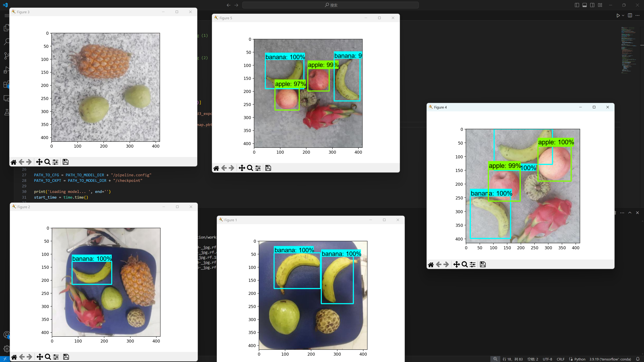Image resolution: width=644 pixels, height=362 pixels.
Task: Toggle secondary sidebar layout button
Action: pos(592,5)
